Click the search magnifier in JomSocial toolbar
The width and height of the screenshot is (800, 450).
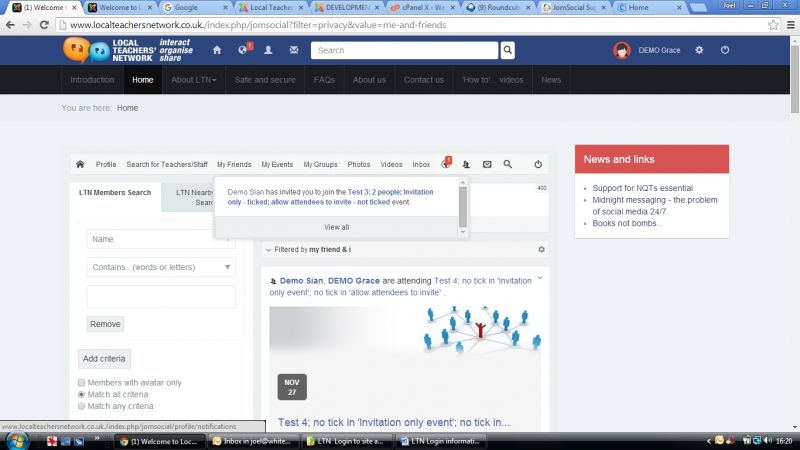click(x=508, y=164)
